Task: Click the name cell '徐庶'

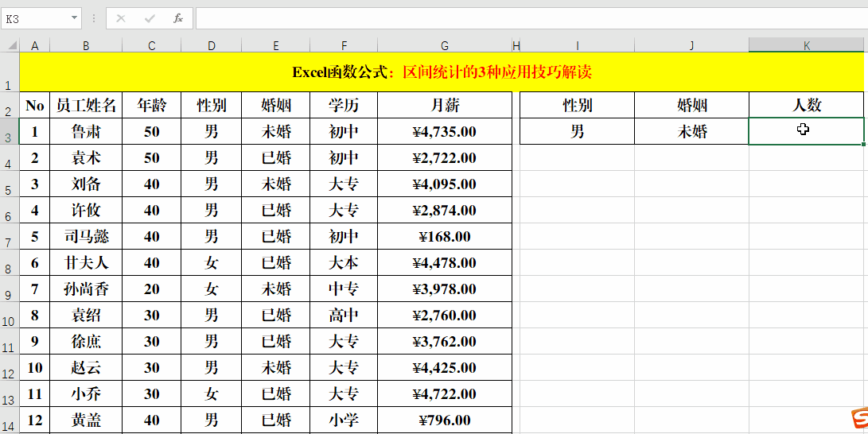Action: [x=86, y=342]
